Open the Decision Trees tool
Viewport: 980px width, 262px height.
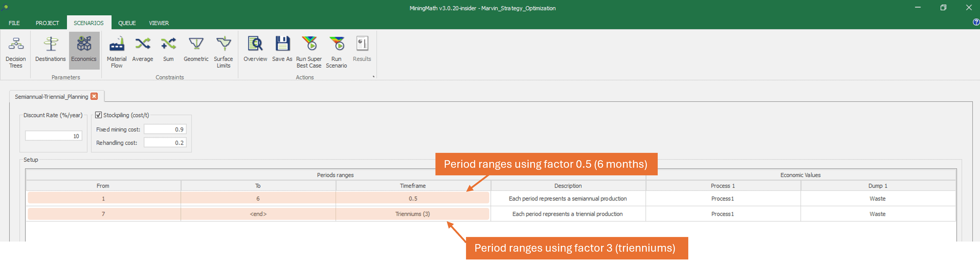pos(16,52)
